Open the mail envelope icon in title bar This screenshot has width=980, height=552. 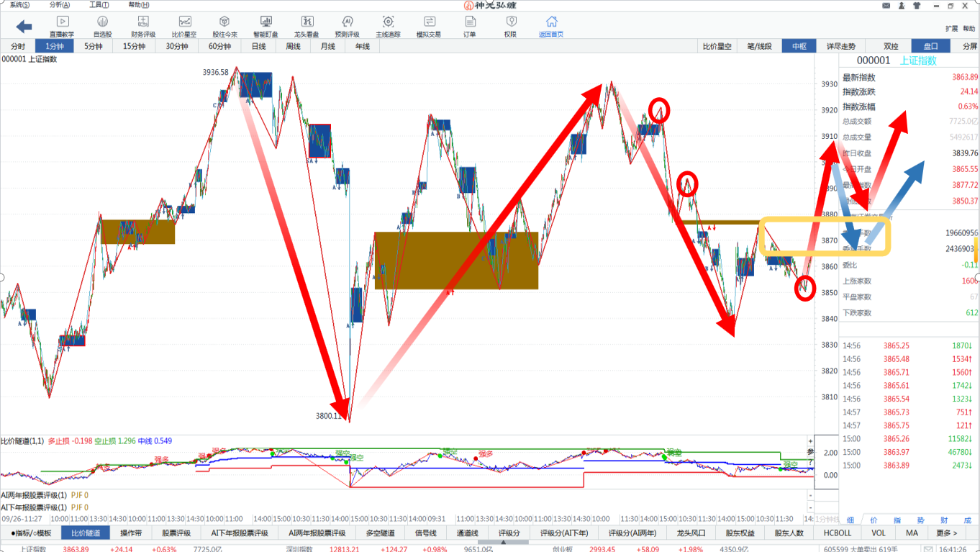point(885,6)
